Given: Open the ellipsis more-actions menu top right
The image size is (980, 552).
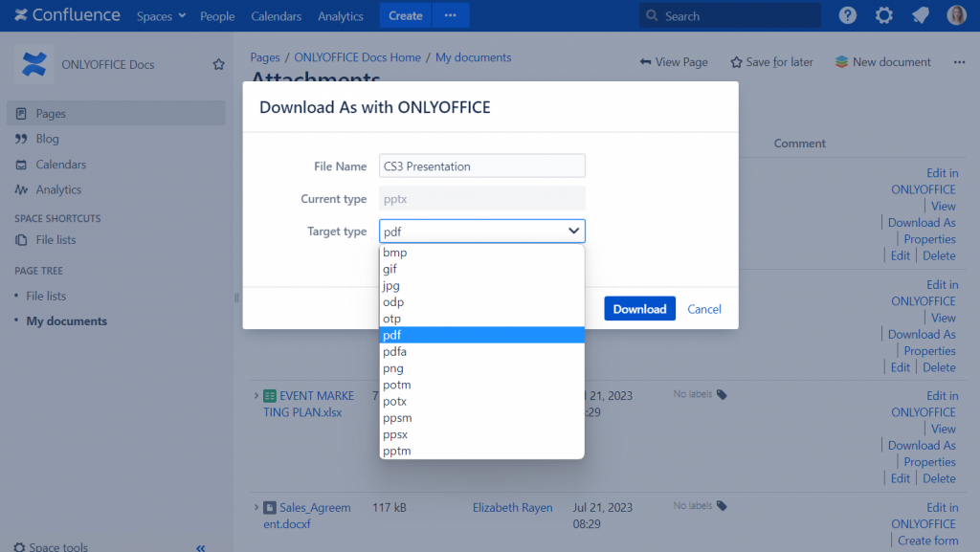Looking at the screenshot, I should pos(958,61).
